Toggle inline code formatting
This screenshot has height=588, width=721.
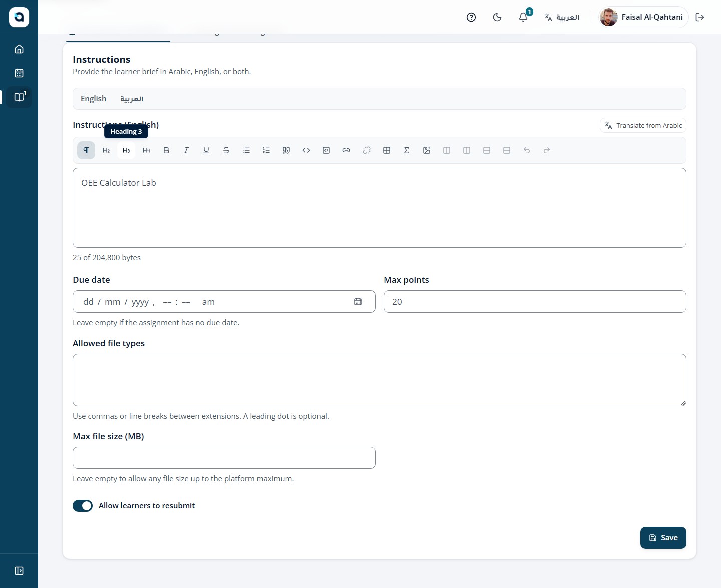click(306, 150)
